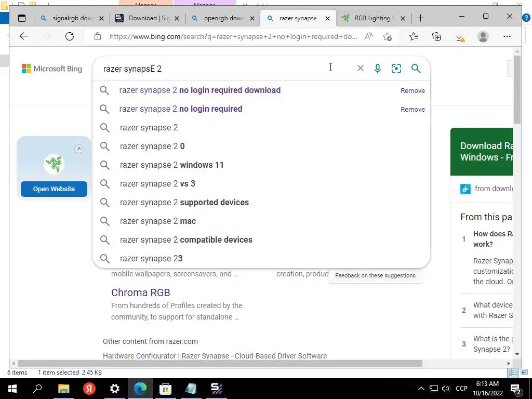
Task: Show hidden system tray icons
Action: click(421, 389)
